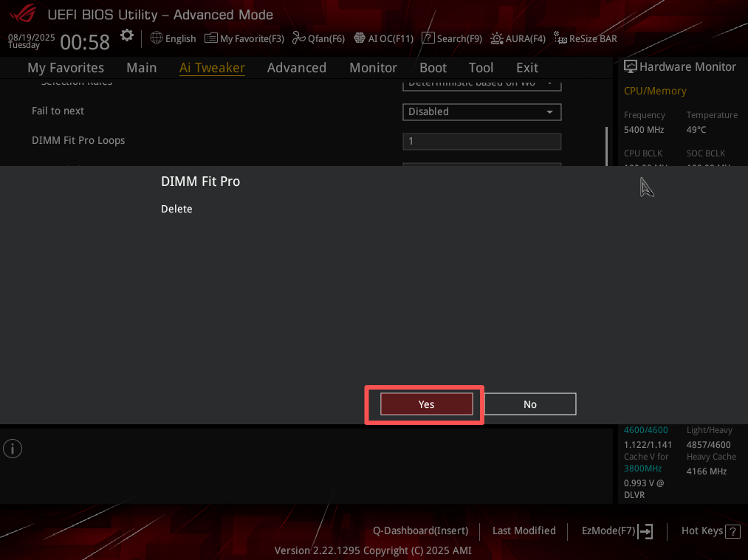Expand the Selection Rules dropdown

coord(482,85)
